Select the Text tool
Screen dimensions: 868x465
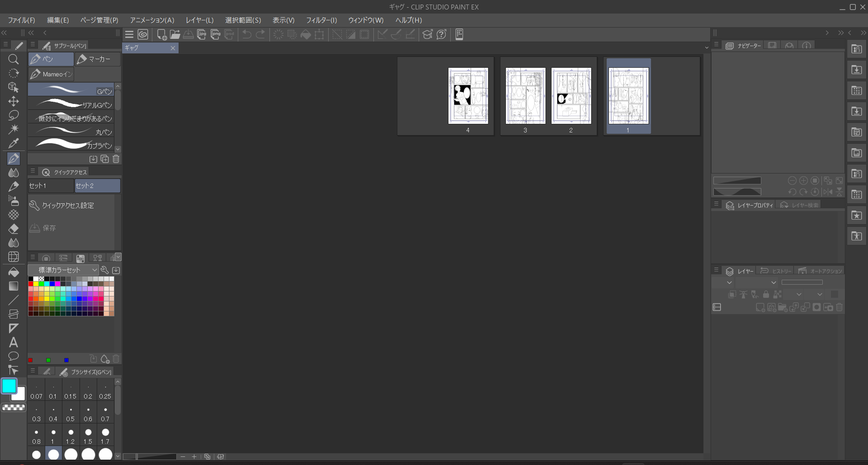point(14,342)
